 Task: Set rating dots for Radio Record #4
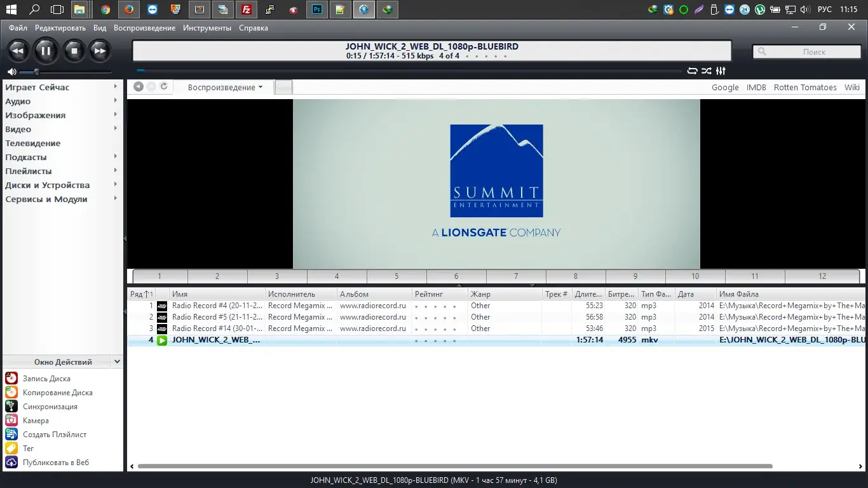pyautogui.click(x=436, y=306)
